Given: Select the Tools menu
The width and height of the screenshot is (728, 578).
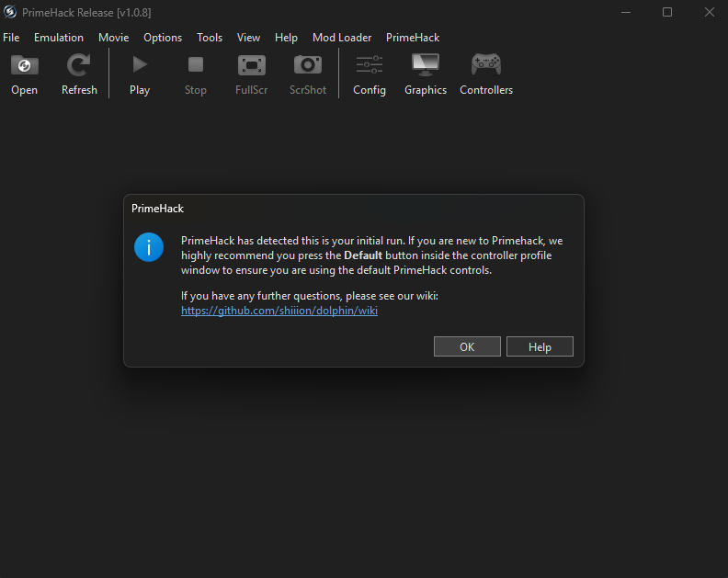Looking at the screenshot, I should [210, 38].
